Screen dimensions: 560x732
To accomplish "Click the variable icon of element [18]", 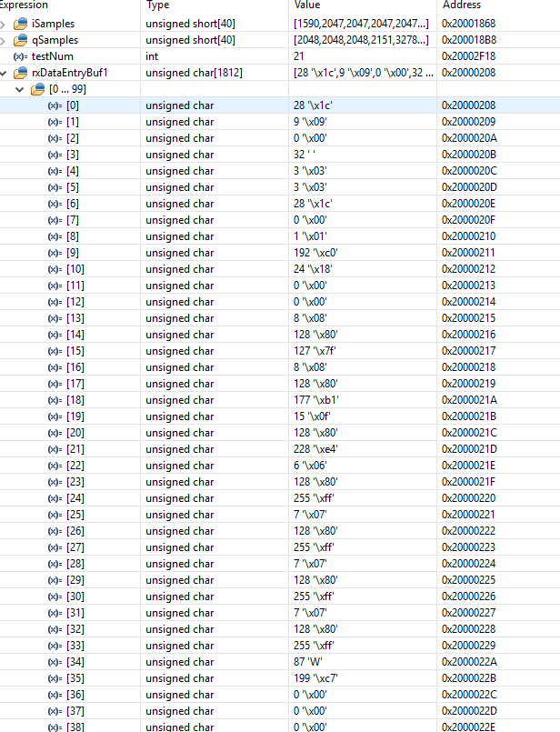I will (55, 400).
